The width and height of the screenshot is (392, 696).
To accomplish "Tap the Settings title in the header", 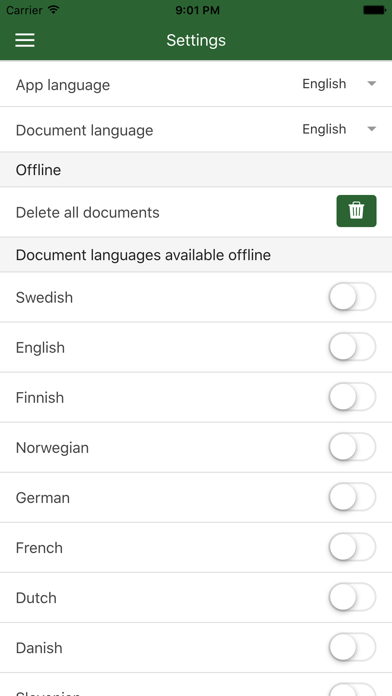I will pos(196,40).
